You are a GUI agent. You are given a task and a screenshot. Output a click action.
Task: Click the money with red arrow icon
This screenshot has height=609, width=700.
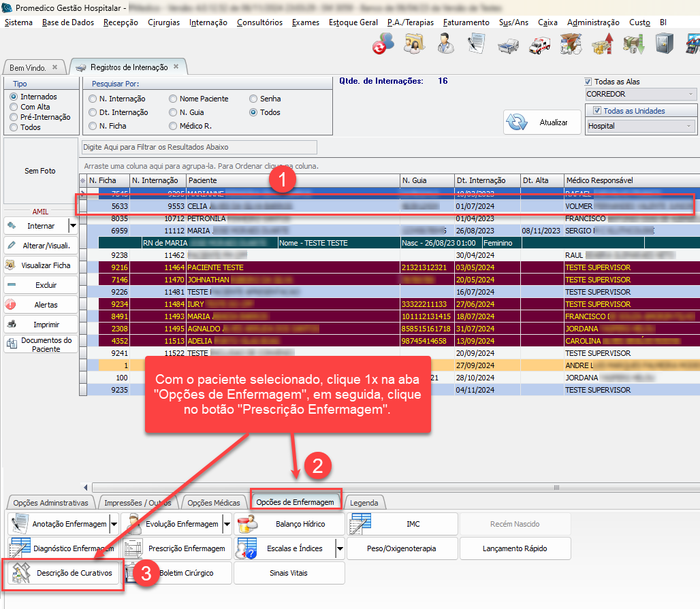601,45
